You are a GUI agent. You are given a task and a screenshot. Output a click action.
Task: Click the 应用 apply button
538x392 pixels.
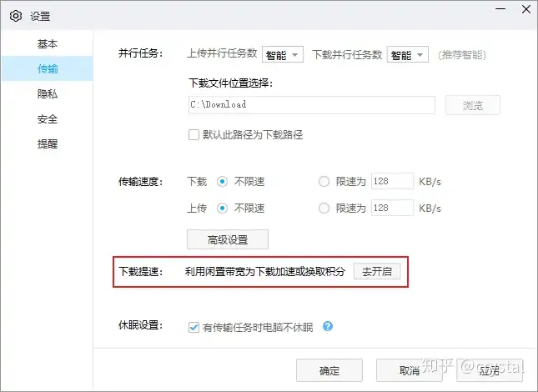(490, 370)
